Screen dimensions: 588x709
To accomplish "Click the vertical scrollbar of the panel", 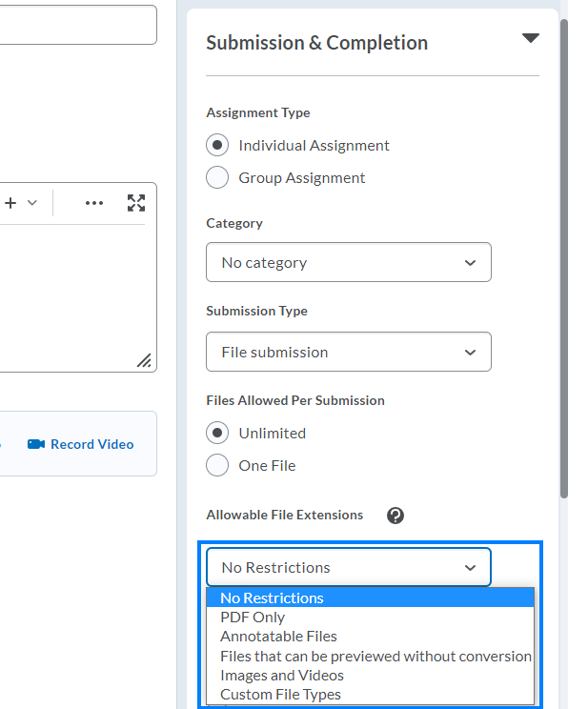I will pyautogui.click(x=564, y=257).
